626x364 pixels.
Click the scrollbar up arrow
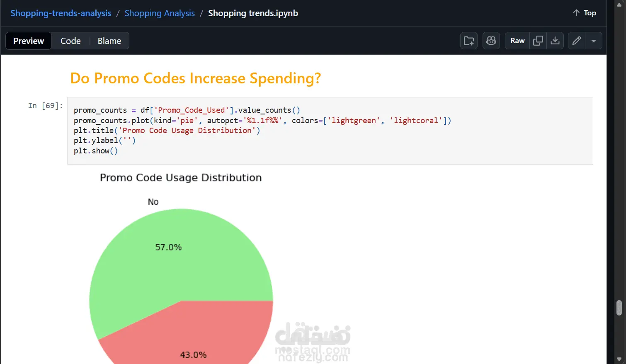pos(619,4)
